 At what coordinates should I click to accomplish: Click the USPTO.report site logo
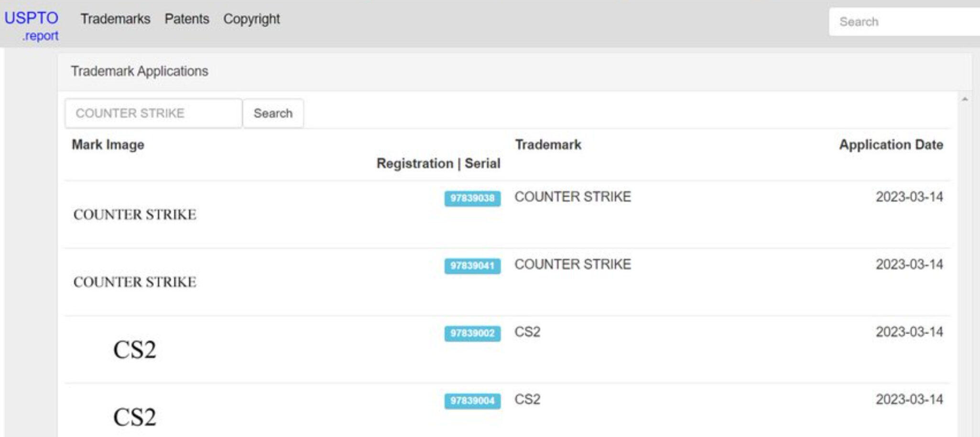pyautogui.click(x=32, y=25)
